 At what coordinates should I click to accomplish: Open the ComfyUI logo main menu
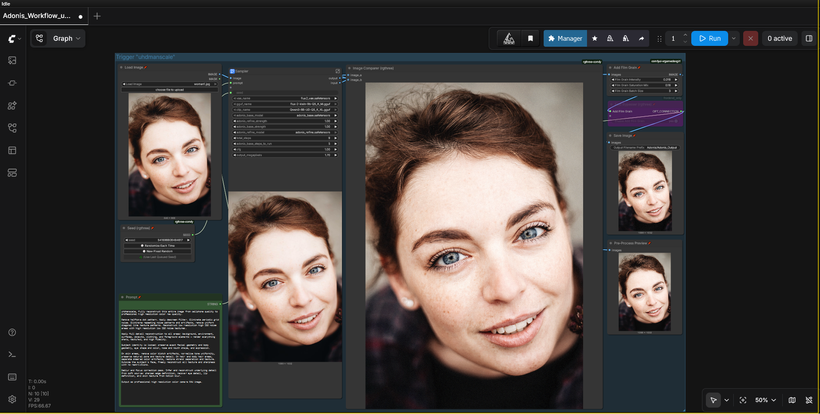(x=13, y=38)
